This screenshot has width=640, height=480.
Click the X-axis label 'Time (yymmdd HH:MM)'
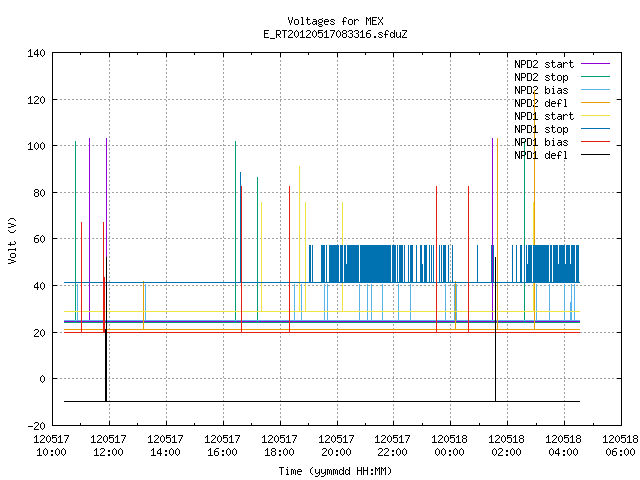pyautogui.click(x=335, y=471)
